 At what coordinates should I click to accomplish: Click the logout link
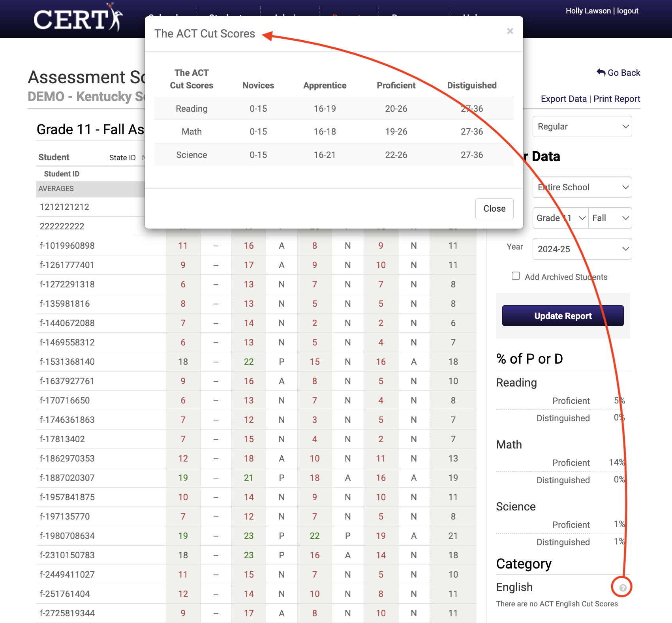pyautogui.click(x=627, y=11)
